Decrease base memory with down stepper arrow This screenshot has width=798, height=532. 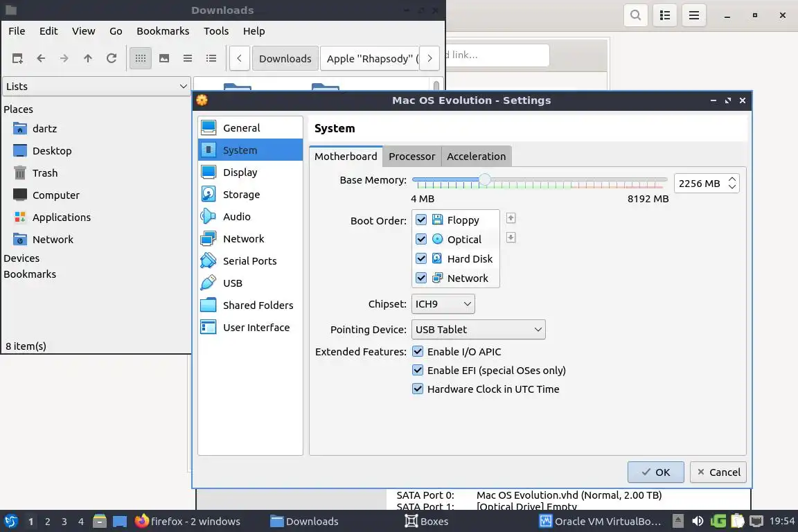click(731, 187)
